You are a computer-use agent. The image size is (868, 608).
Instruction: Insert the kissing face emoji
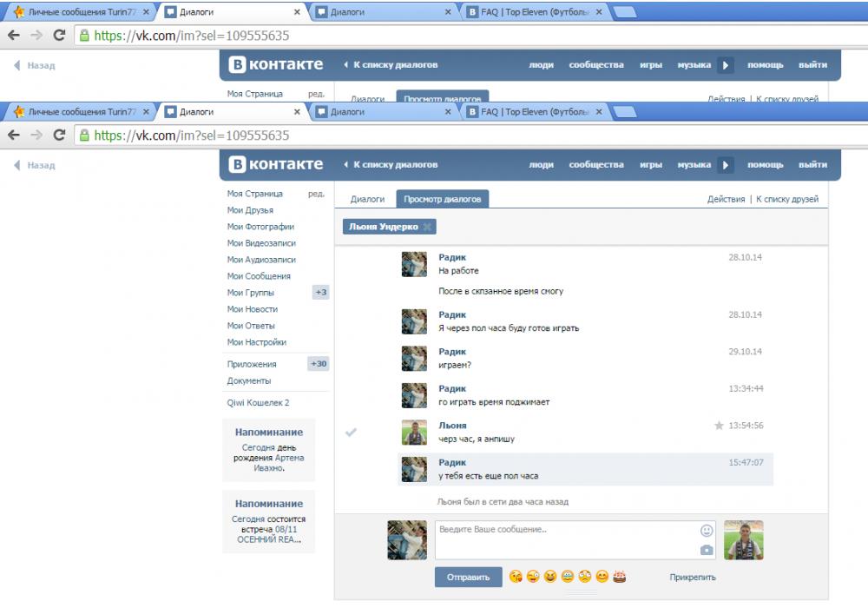point(516,577)
